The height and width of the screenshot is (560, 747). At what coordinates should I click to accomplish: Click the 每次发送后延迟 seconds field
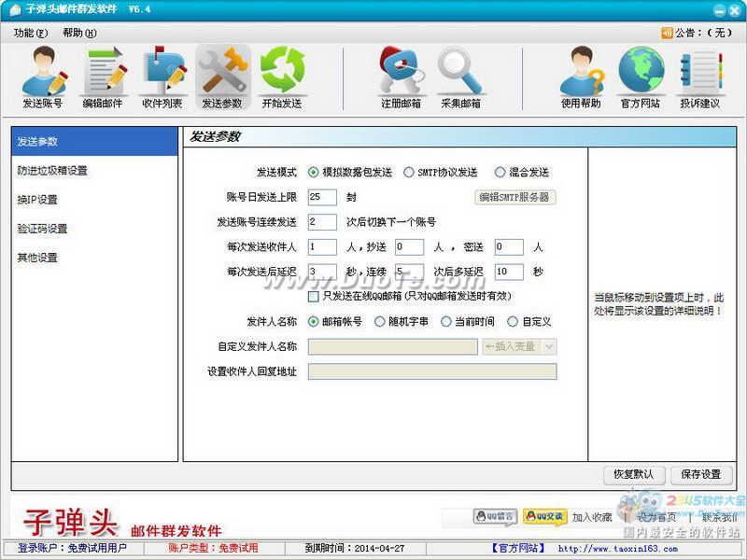point(322,272)
